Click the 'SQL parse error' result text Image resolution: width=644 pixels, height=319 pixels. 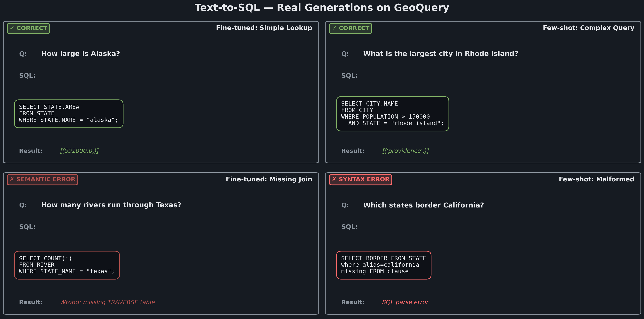coord(405,302)
